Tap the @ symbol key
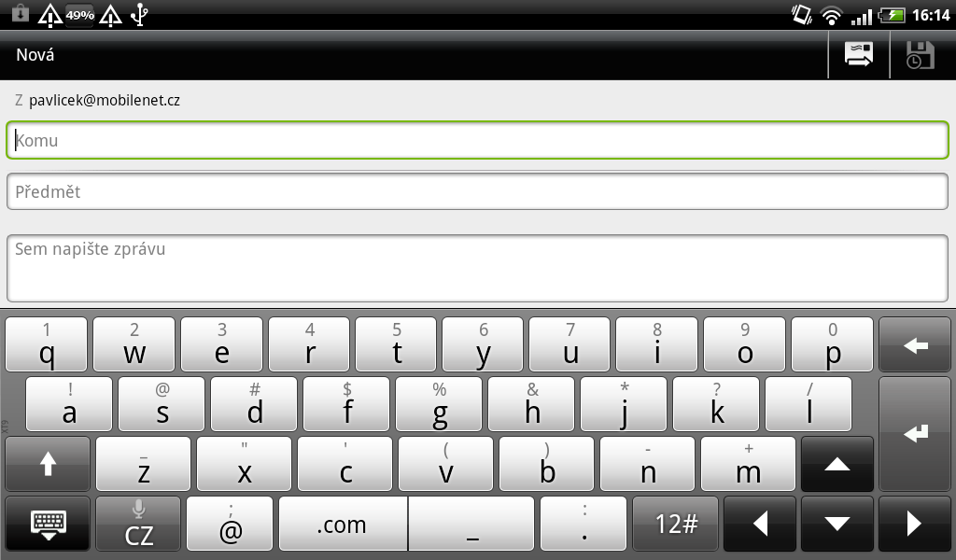Screen dimensions: 956x560 click(230, 524)
